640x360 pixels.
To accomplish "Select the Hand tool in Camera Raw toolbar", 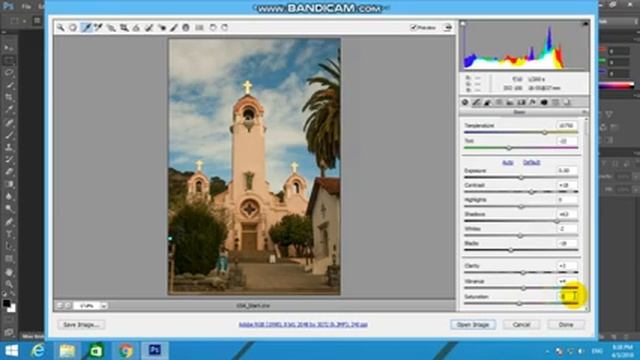I will pyautogui.click(x=73, y=27).
